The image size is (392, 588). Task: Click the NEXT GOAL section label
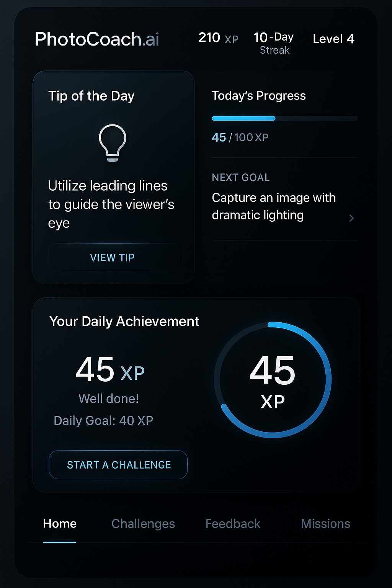coord(240,178)
